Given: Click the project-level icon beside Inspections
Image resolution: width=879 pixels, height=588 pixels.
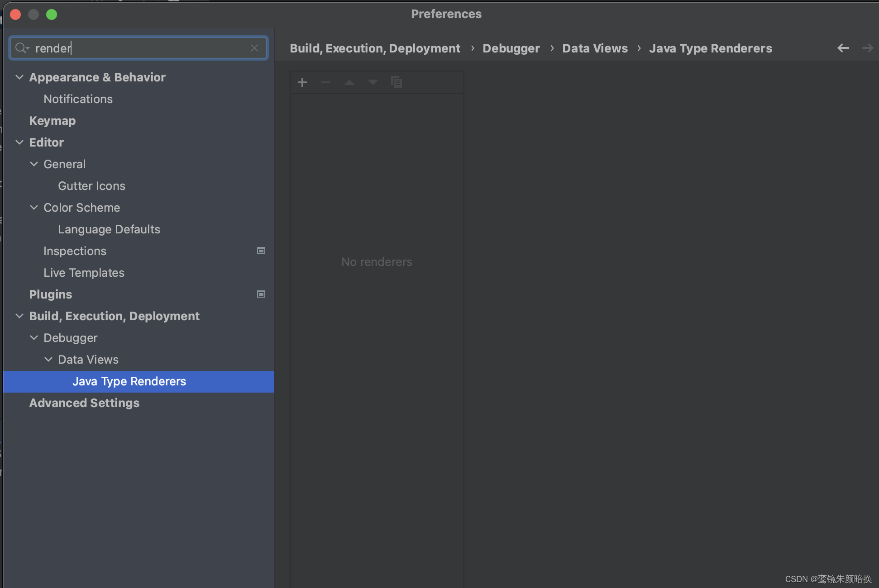Looking at the screenshot, I should (261, 251).
